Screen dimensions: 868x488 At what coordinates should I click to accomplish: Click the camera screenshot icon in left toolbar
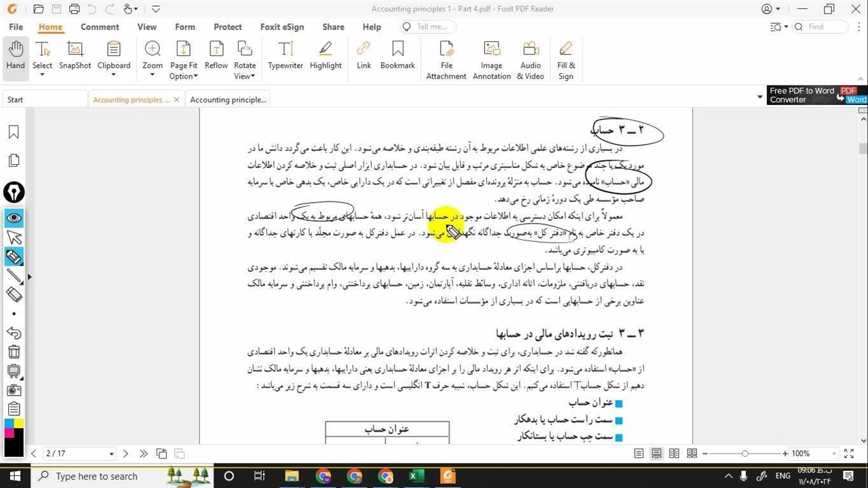[x=14, y=390]
